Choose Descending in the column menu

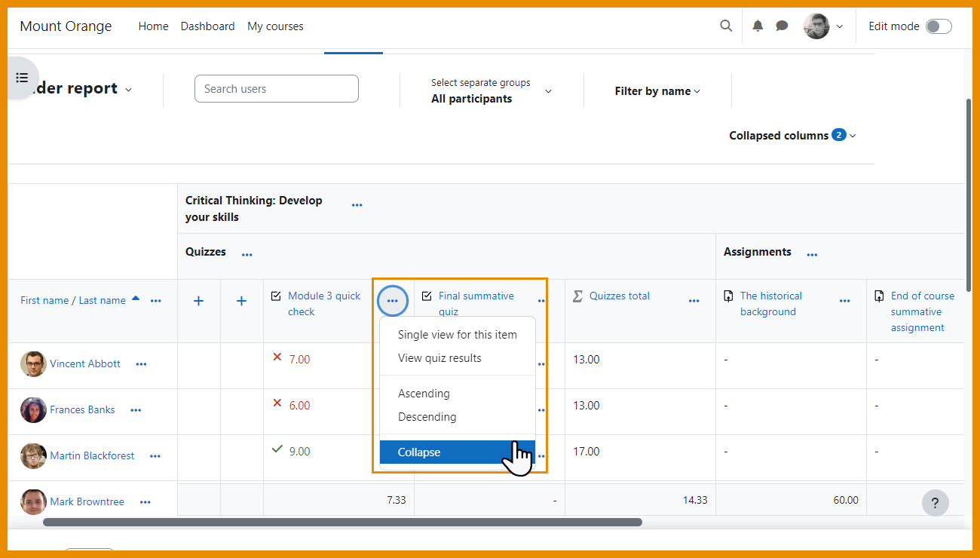click(x=427, y=417)
